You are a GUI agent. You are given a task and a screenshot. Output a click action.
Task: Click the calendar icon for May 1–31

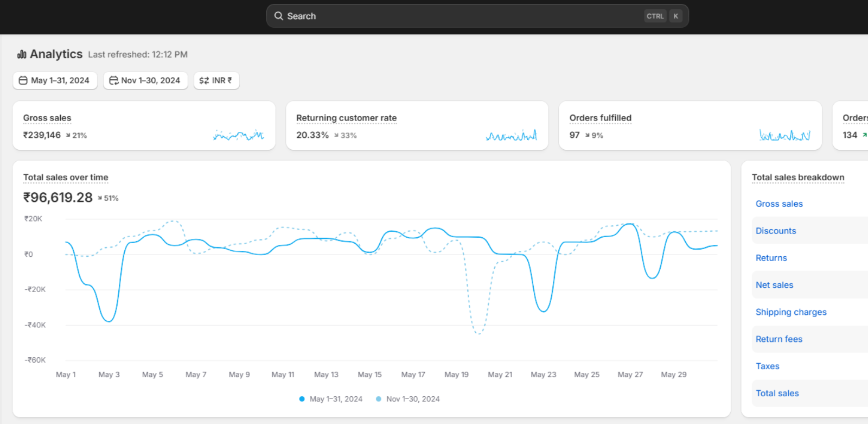[x=23, y=80]
